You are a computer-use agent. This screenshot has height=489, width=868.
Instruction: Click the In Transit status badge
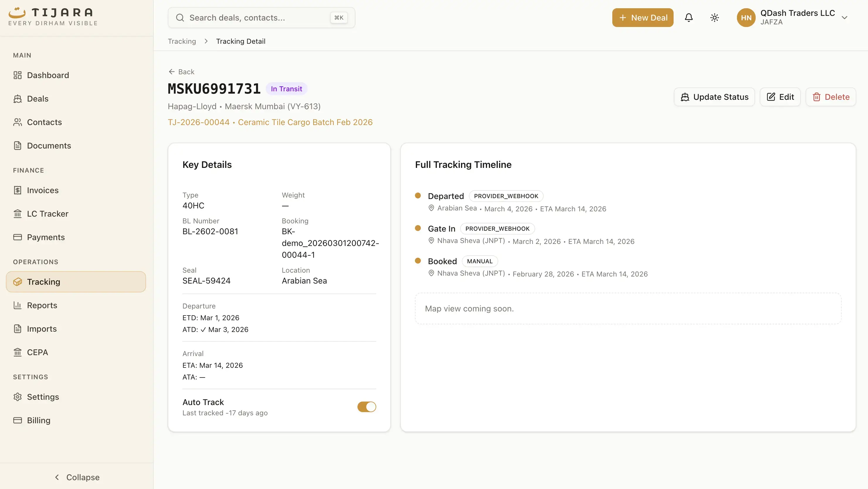click(286, 88)
